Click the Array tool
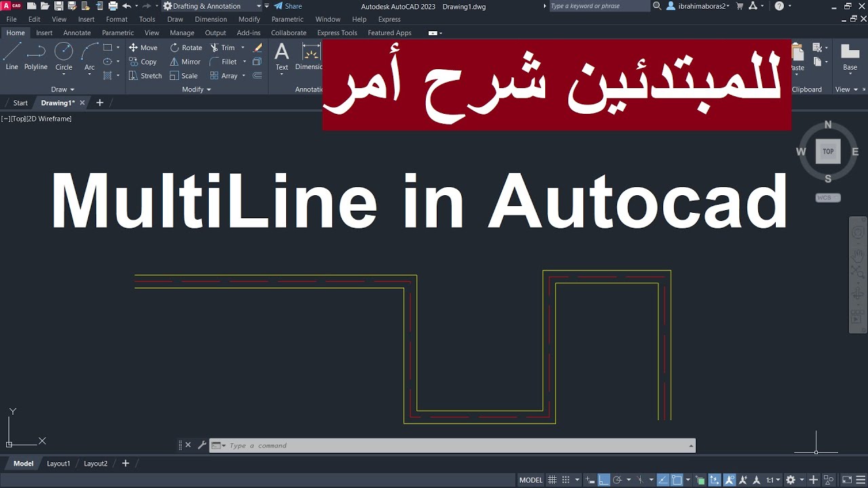 point(224,76)
